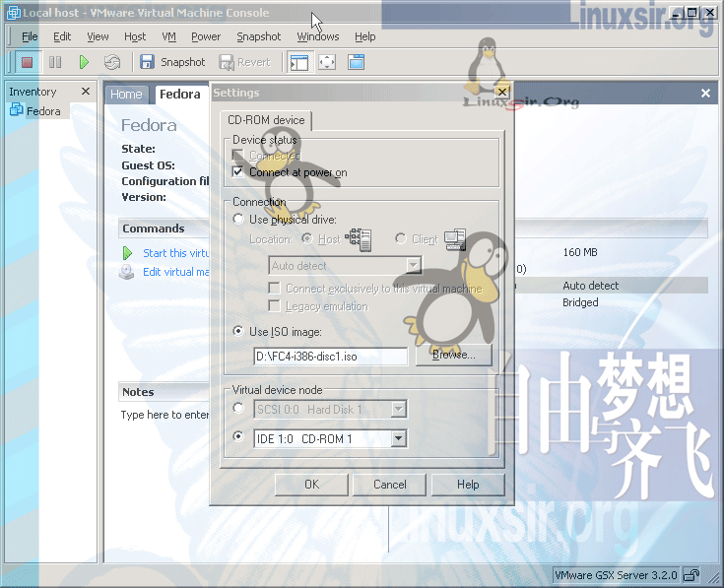Close the Settings dialog with its X
The width and height of the screenshot is (724, 588).
502,92
